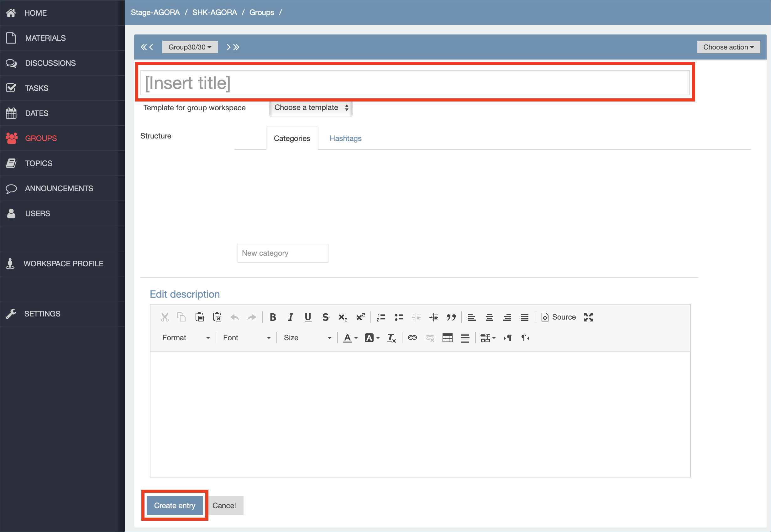Open WORKSPACE PROFILE in the sidebar
This screenshot has height=532, width=771.
coord(62,263)
